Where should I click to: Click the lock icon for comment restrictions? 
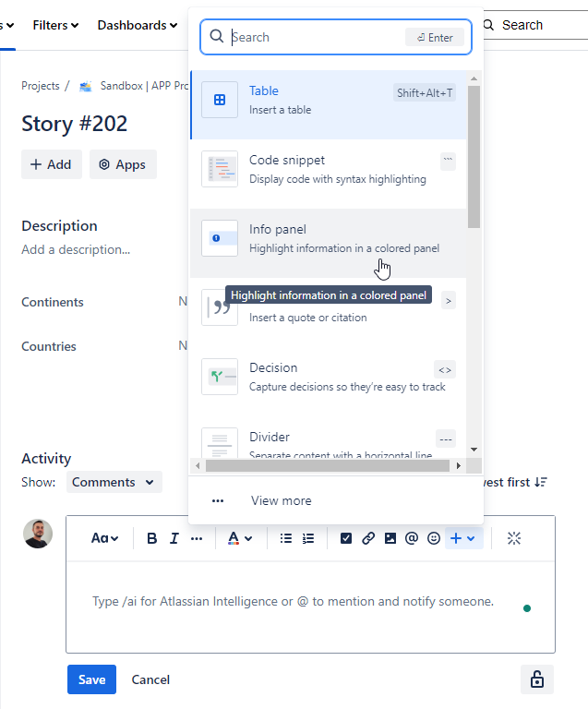pos(537,679)
